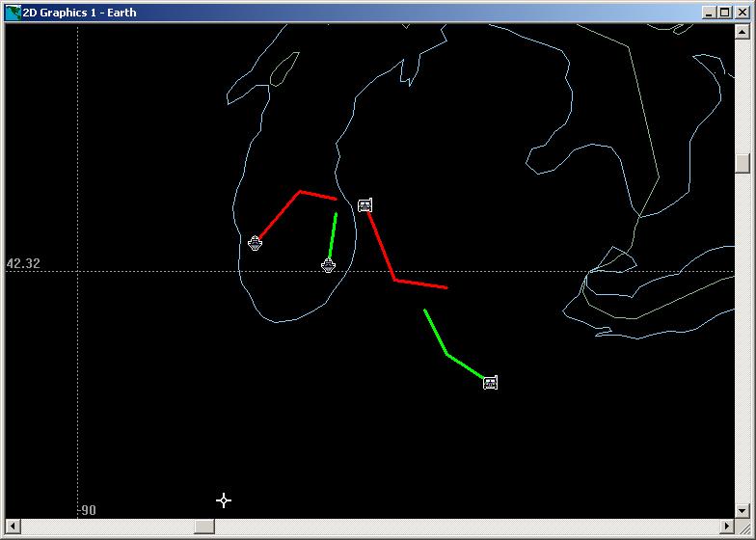Click the horizontal scrollbar thumb

pos(204,526)
